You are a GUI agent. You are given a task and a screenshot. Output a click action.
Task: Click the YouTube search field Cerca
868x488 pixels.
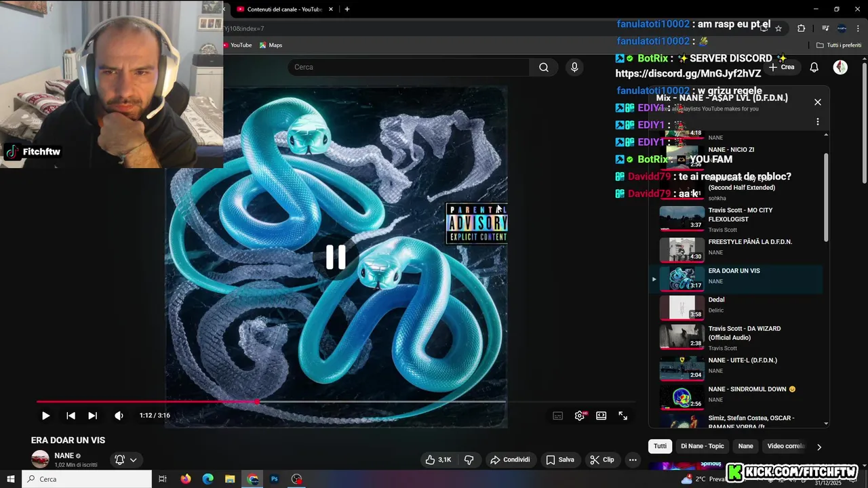pyautogui.click(x=409, y=67)
